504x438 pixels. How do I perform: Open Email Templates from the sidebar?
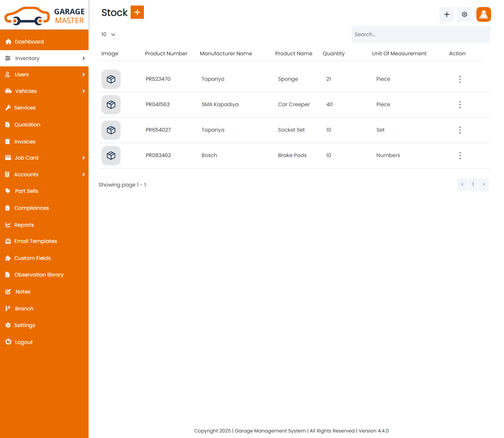(35, 241)
